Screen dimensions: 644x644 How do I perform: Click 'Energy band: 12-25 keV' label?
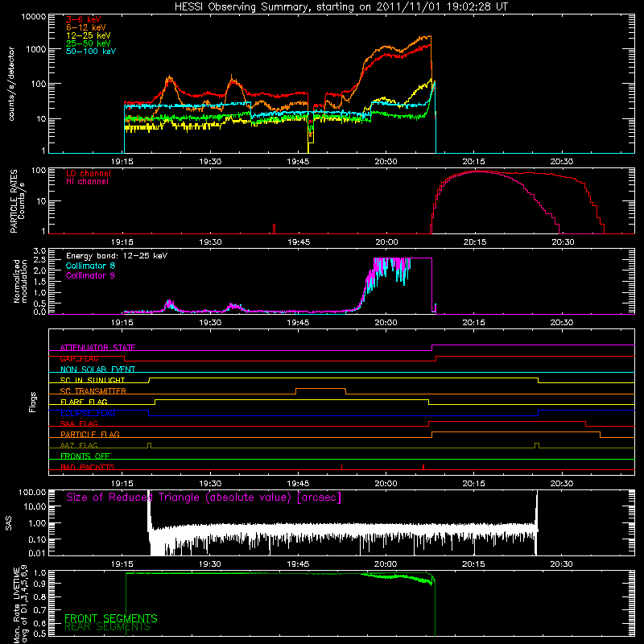[x=117, y=256]
